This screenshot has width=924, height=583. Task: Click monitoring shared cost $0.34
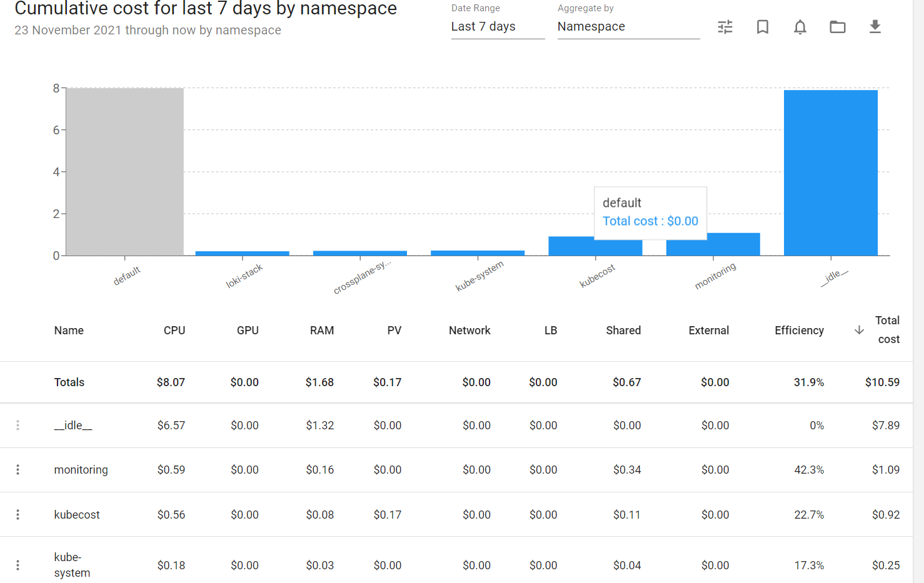pos(627,470)
